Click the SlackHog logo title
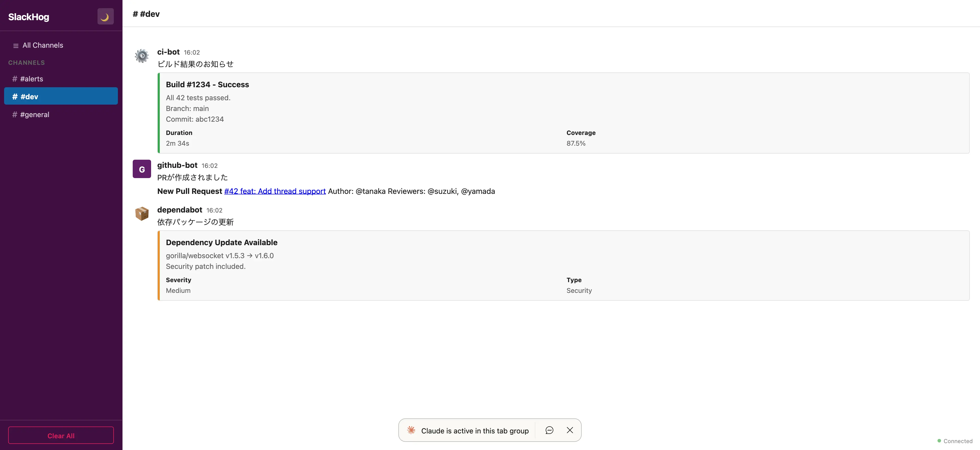 pyautogui.click(x=29, y=17)
